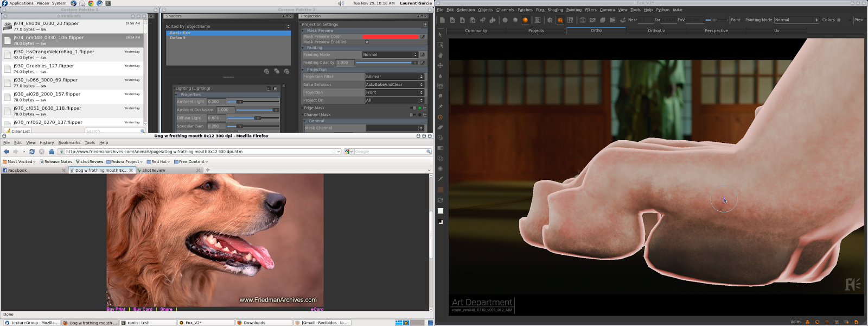
Task: Open the toolbar Painting Mode Normal dropdown
Action: tap(796, 20)
